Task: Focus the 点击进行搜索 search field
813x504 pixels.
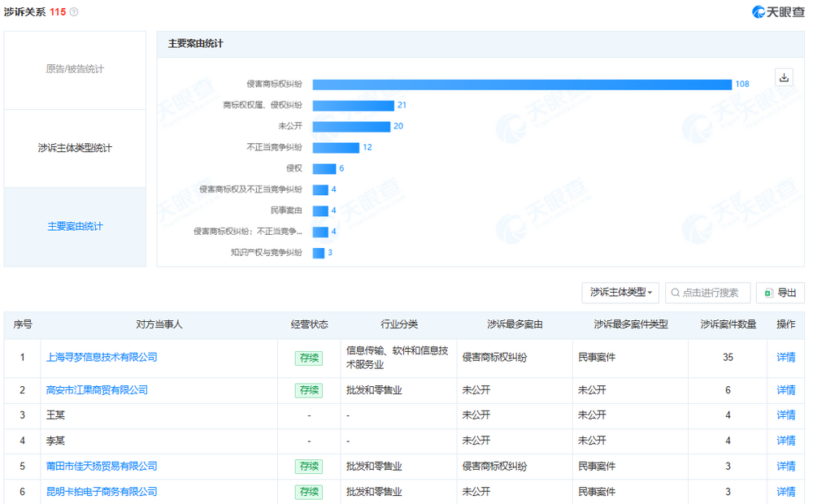Action: tap(707, 293)
